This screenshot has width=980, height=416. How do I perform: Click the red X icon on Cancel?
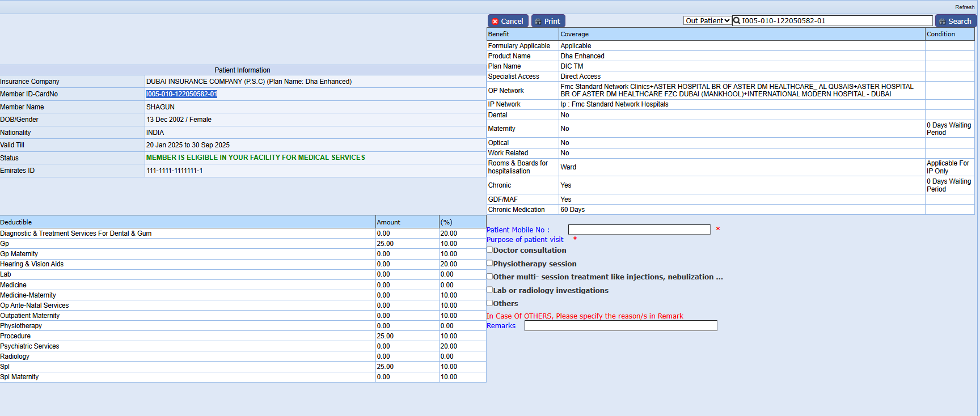coord(495,22)
